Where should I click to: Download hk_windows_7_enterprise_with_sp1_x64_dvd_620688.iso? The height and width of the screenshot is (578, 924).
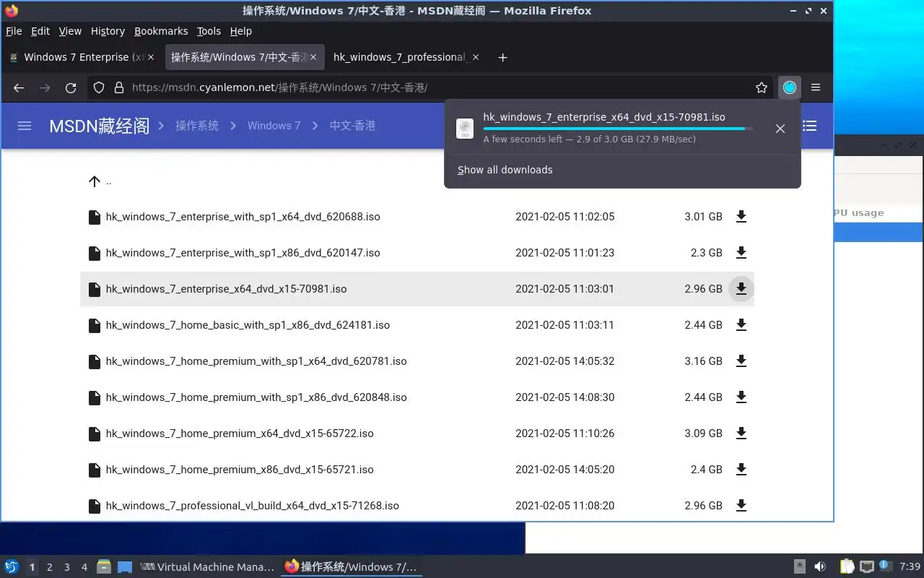(741, 217)
